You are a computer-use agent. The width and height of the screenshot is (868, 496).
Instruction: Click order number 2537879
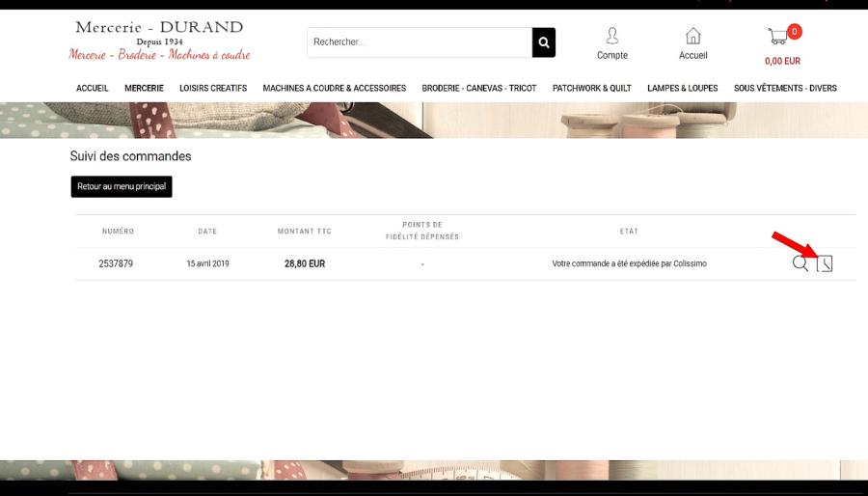tap(116, 264)
